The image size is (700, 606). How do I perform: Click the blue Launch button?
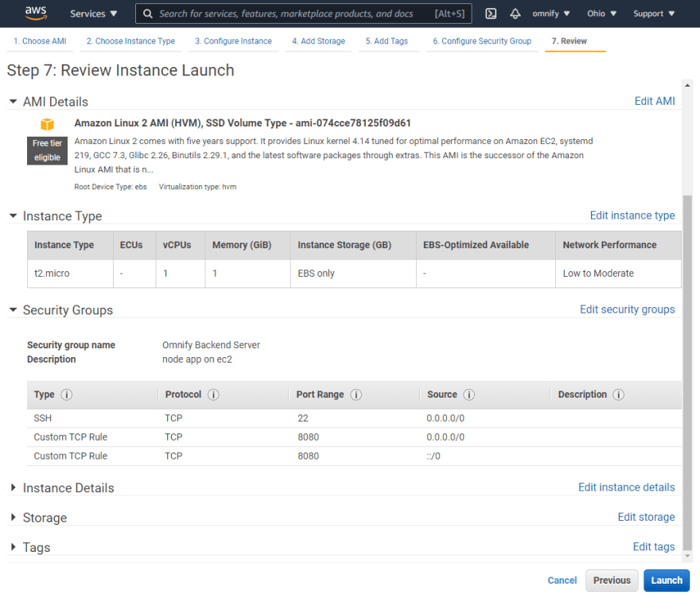(x=667, y=580)
